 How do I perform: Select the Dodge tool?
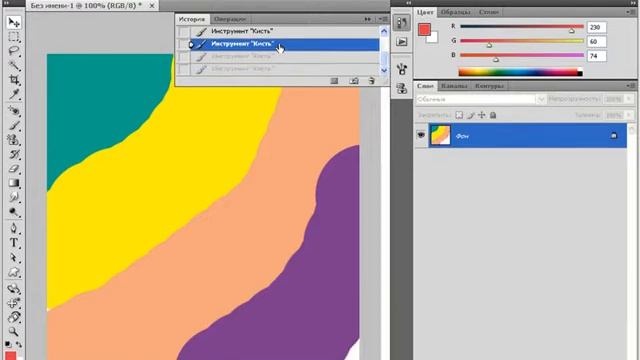coord(13,212)
